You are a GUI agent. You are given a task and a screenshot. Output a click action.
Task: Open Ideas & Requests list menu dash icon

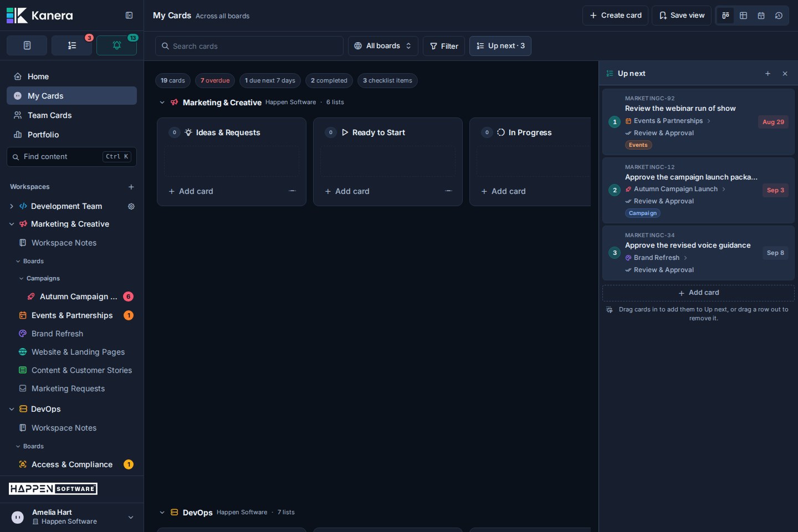292,191
